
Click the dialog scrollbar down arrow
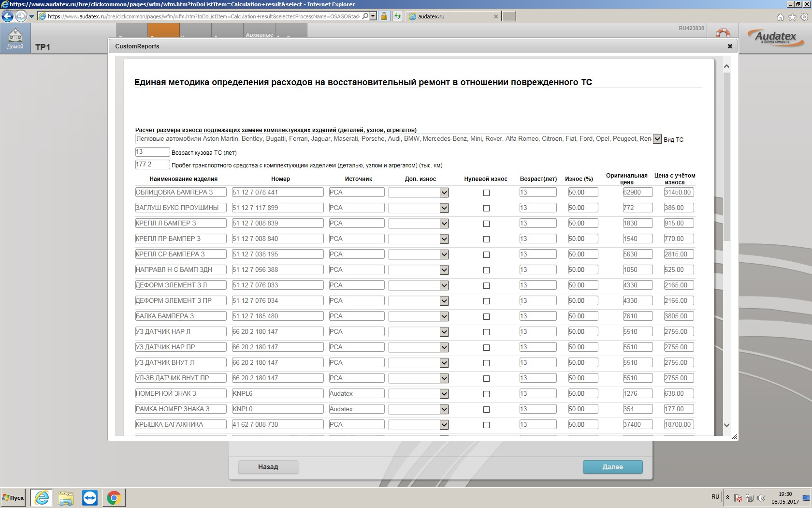tap(726, 425)
